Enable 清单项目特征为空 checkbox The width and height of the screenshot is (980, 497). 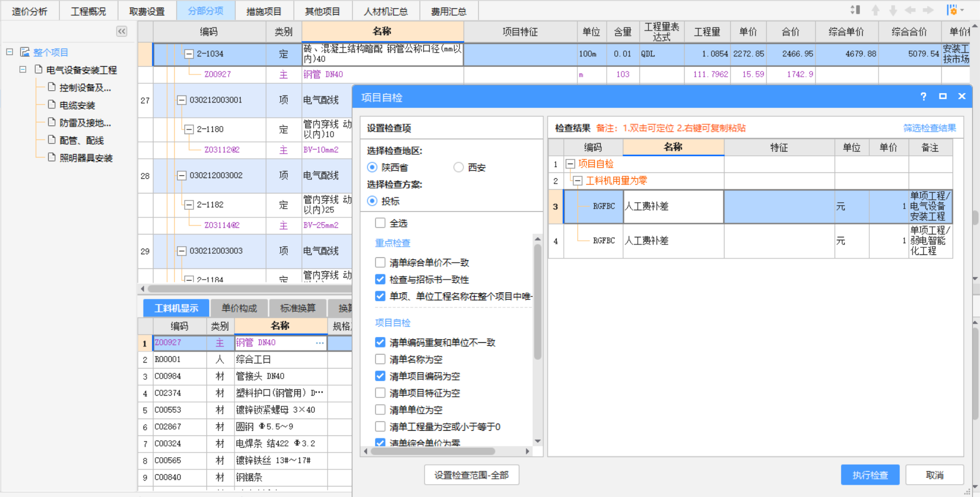(x=380, y=393)
